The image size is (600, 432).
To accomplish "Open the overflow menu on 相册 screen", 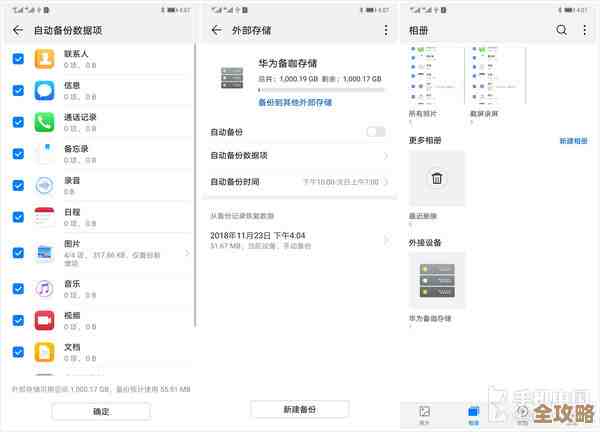I will (585, 30).
